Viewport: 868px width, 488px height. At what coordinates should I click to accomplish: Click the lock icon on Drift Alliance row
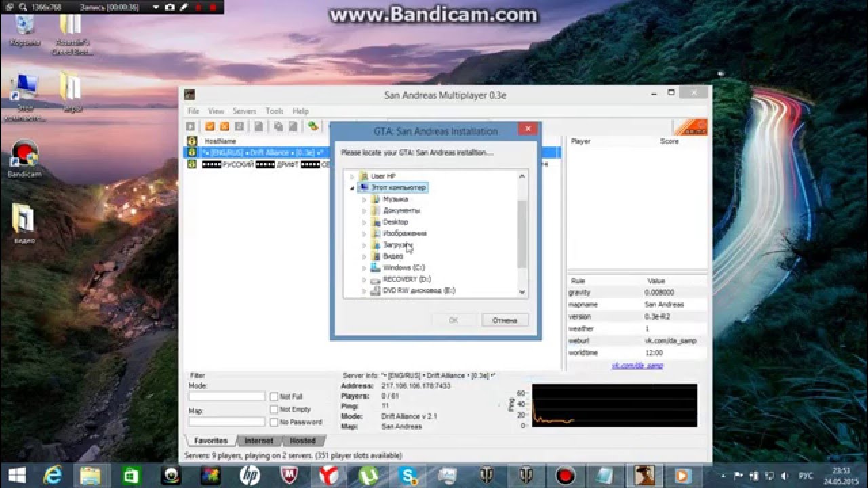[192, 152]
